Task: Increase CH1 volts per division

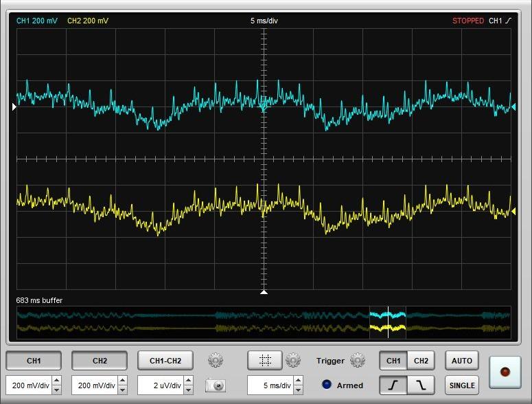Action: click(x=57, y=381)
